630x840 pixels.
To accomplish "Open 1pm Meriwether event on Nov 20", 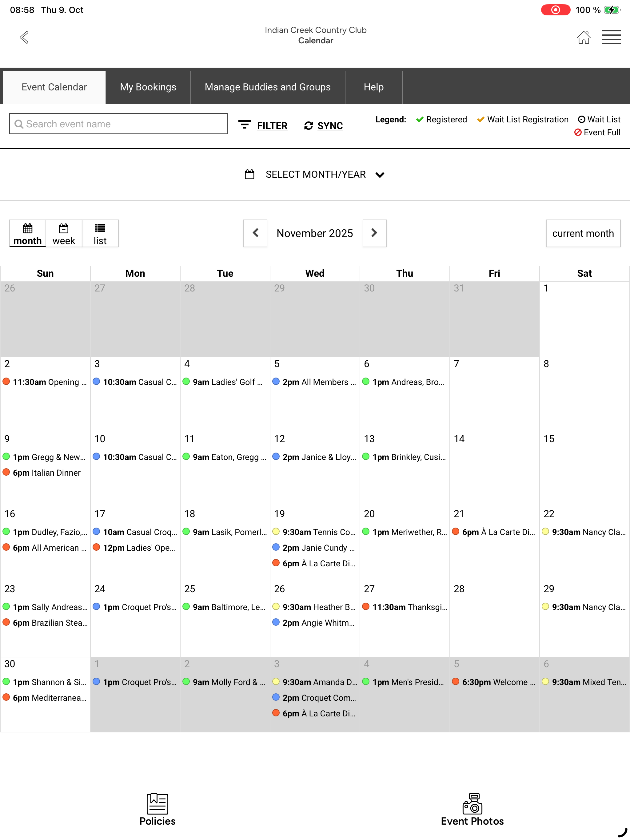I will pyautogui.click(x=405, y=532).
